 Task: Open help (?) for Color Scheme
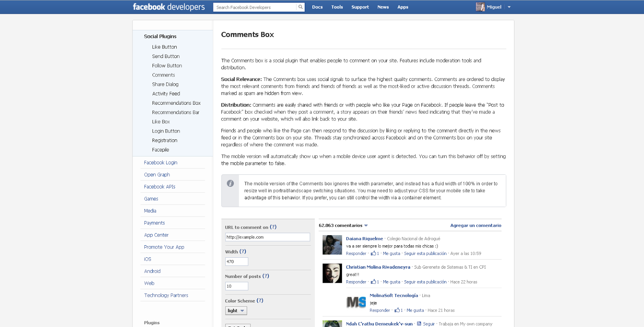pyautogui.click(x=260, y=300)
